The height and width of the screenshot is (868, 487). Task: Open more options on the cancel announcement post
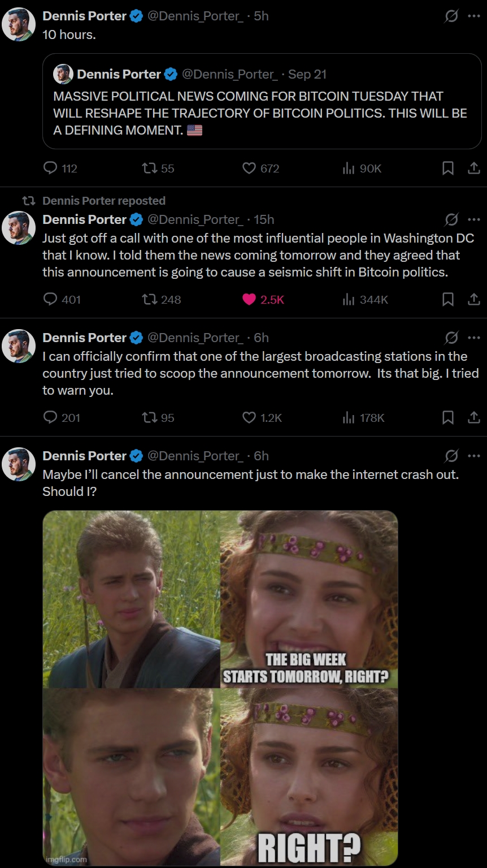pos(474,456)
